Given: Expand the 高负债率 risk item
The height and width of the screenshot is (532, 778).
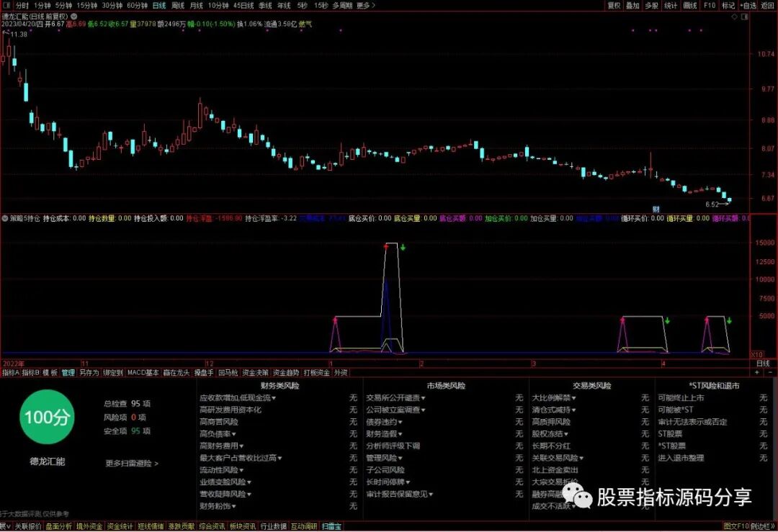Looking at the screenshot, I should click(218, 434).
